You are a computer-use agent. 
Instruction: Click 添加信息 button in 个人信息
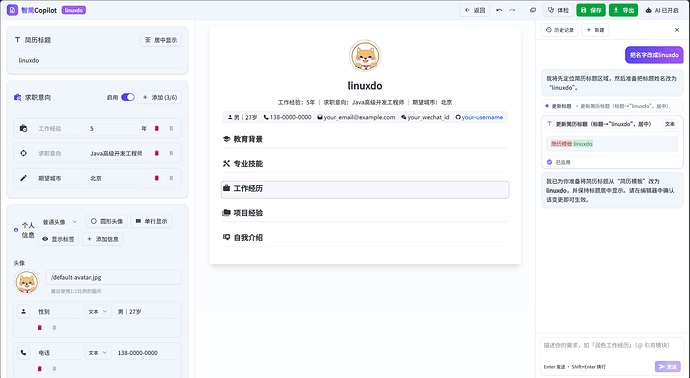[103, 239]
